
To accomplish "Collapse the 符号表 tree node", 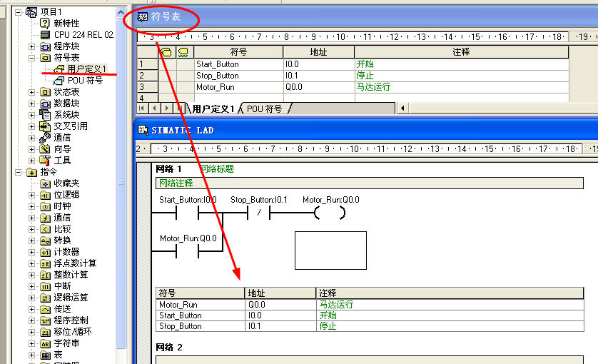I will pos(31,57).
